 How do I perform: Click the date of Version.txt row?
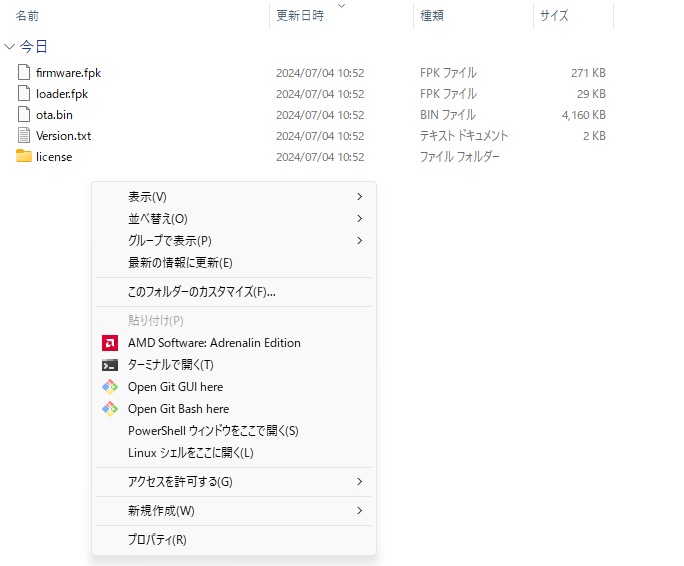coord(320,136)
